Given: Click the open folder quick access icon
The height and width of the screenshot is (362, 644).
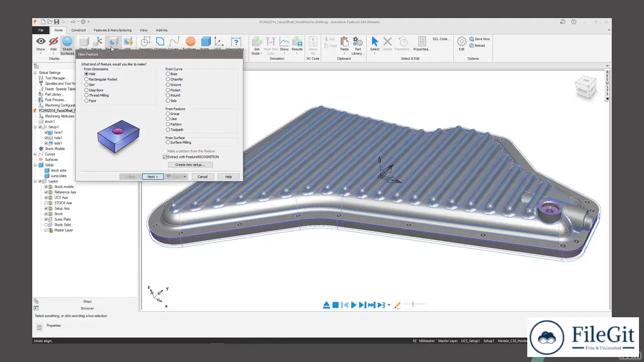Looking at the screenshot, I should click(x=50, y=22).
